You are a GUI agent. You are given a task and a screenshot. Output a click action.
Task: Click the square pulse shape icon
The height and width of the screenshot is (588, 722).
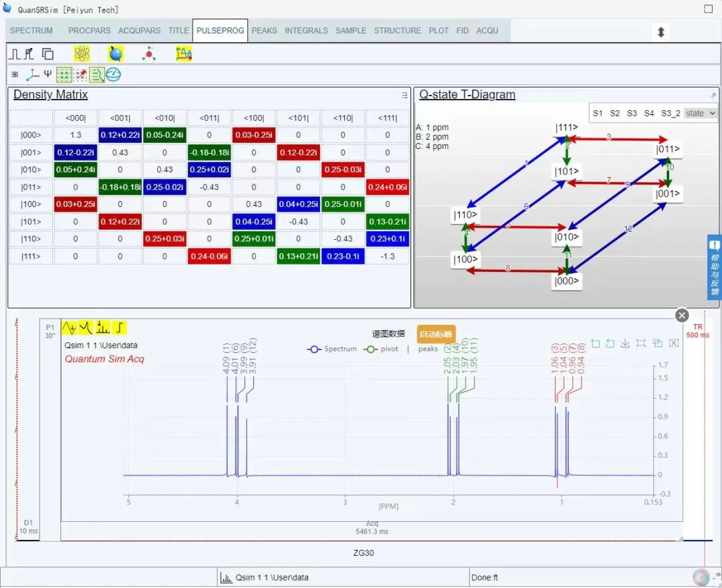coord(14,54)
